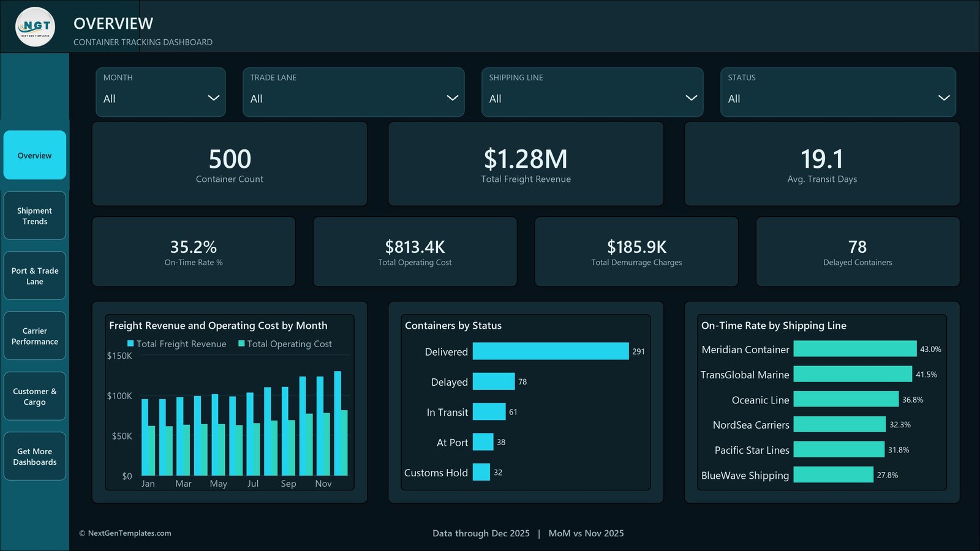The image size is (980, 551).
Task: Select the $1.28M Total Freight Revenue card
Action: 526,163
